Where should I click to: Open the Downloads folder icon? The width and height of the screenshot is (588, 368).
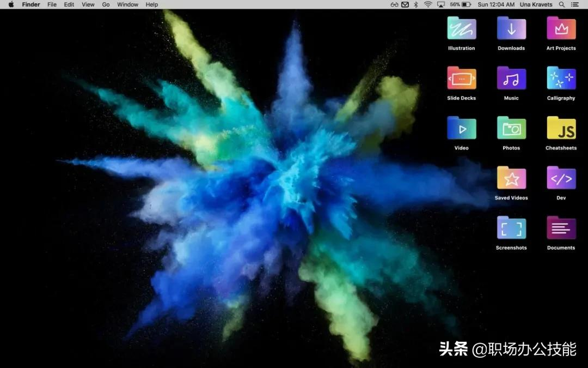click(x=511, y=28)
